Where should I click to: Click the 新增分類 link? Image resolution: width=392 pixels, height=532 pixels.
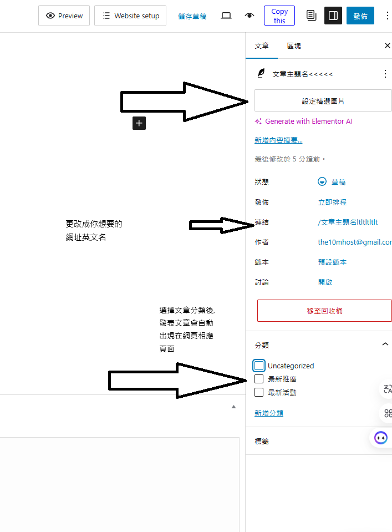pyautogui.click(x=269, y=413)
